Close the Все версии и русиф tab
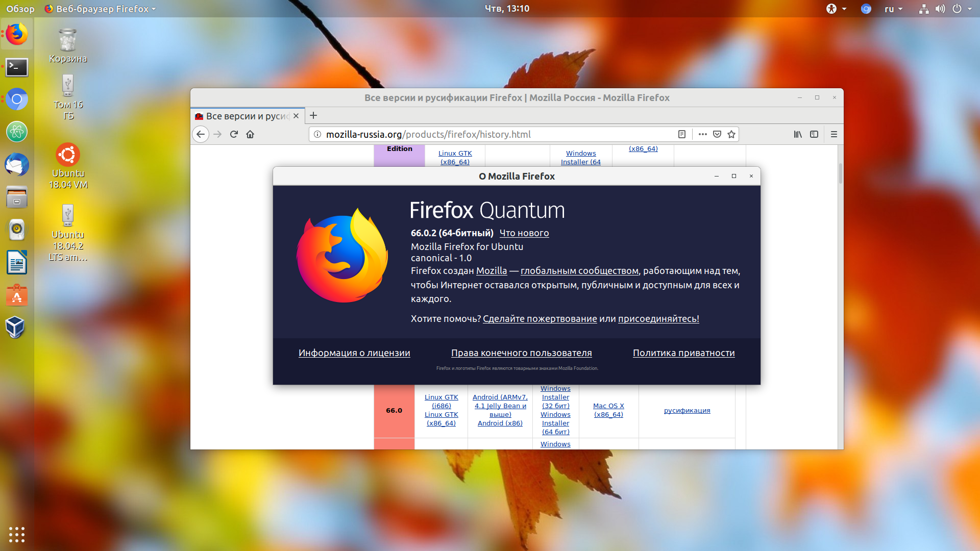Screen dimensions: 980x551 [296, 116]
